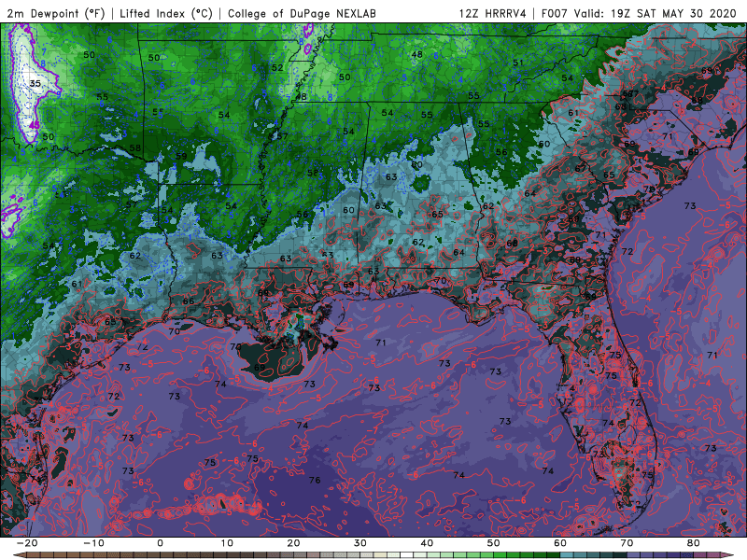Click the -10 label on the color scale
The height and width of the screenshot is (560, 747).
(93, 543)
